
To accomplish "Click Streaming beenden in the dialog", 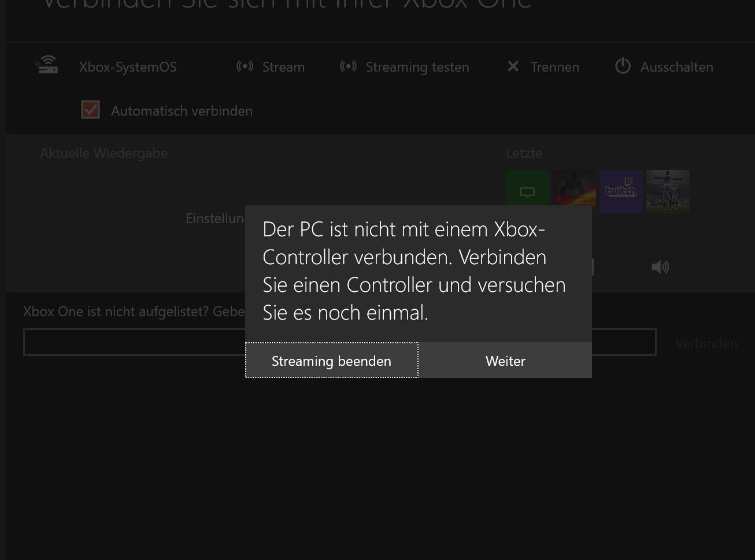I will (332, 360).
